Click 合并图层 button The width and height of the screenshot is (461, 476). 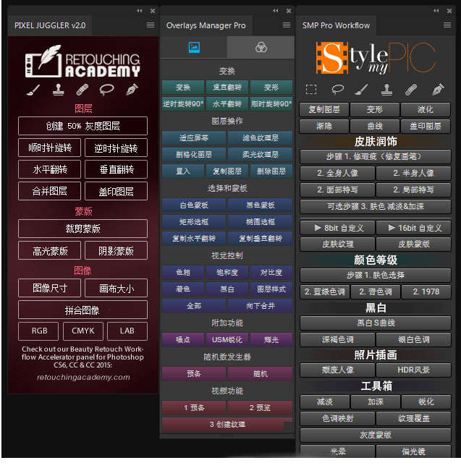tap(49, 191)
